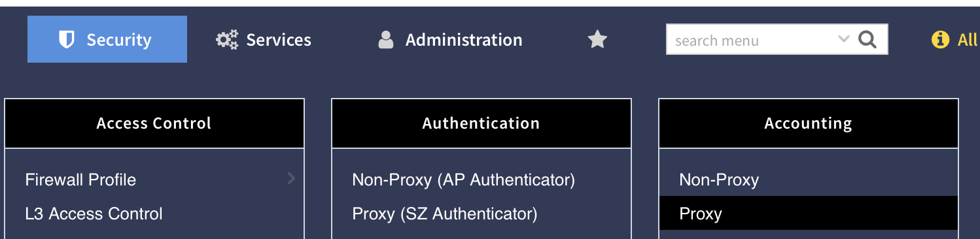This screenshot has width=980, height=239.
Task: Click the shield icon on Security tab
Action: click(x=67, y=40)
